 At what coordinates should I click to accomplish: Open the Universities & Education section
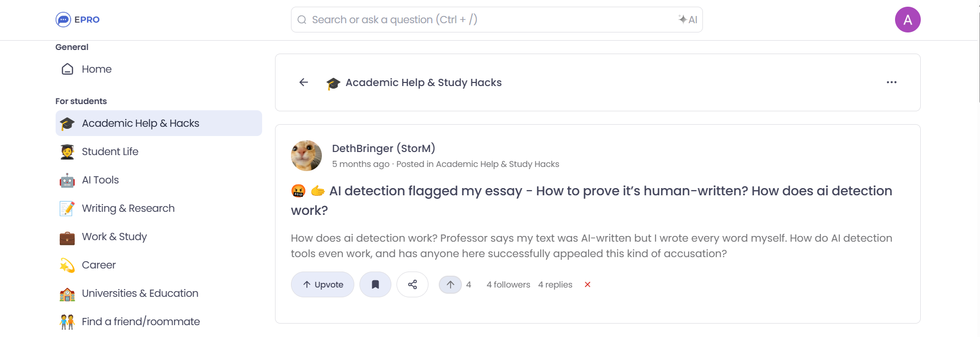pos(140,293)
